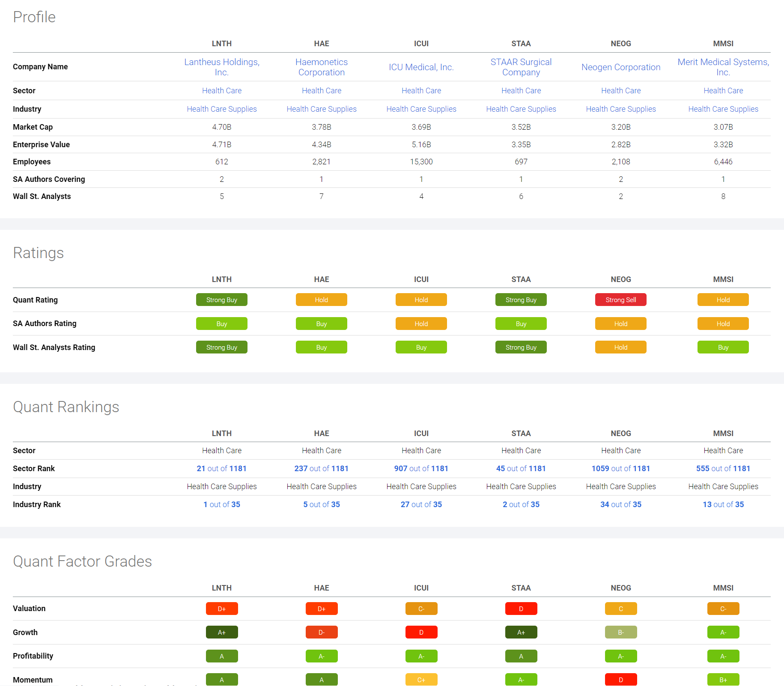
Task: Open Neogen Corporation company link
Action: 621,67
